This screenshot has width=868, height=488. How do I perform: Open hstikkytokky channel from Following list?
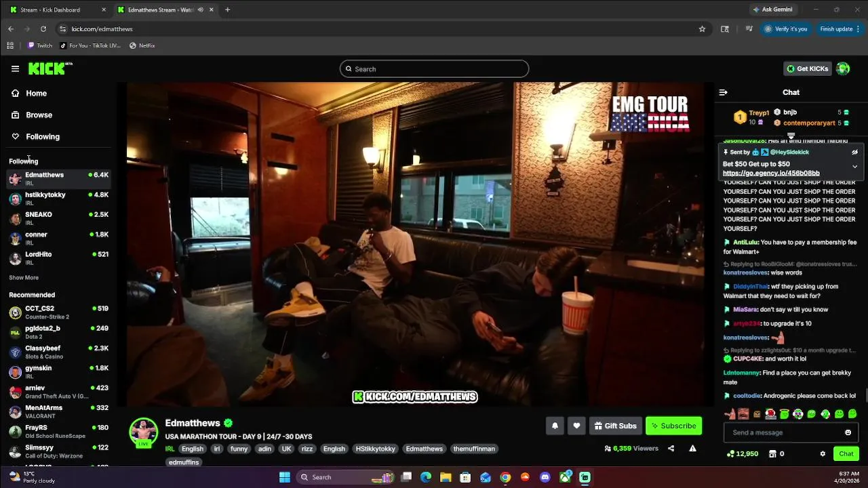coord(58,198)
